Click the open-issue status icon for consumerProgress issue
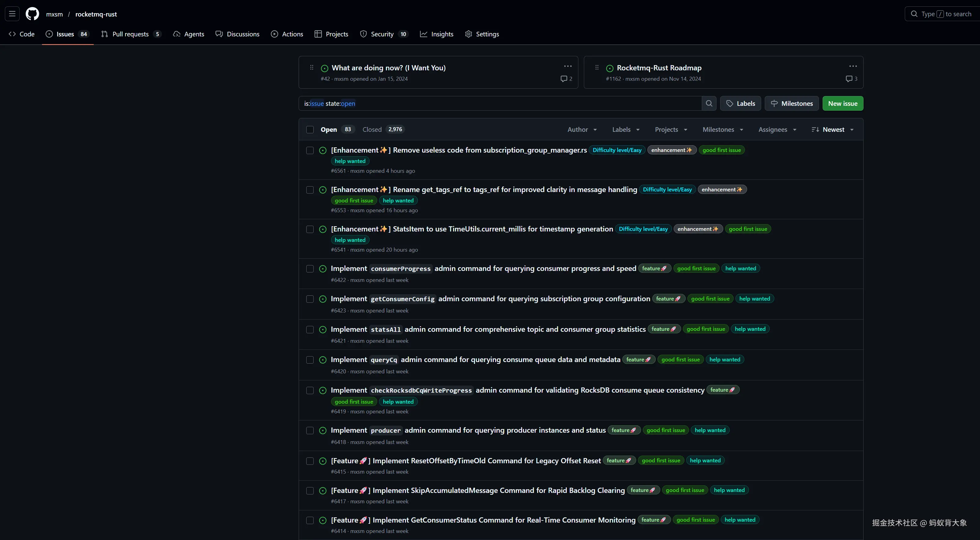980x540 pixels. [x=322, y=269]
